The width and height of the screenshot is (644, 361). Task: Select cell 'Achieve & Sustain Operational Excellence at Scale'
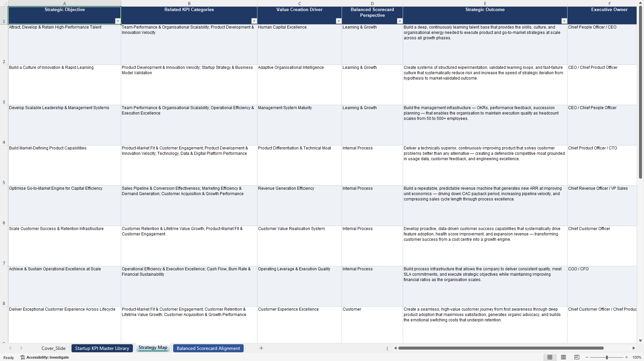point(64,286)
